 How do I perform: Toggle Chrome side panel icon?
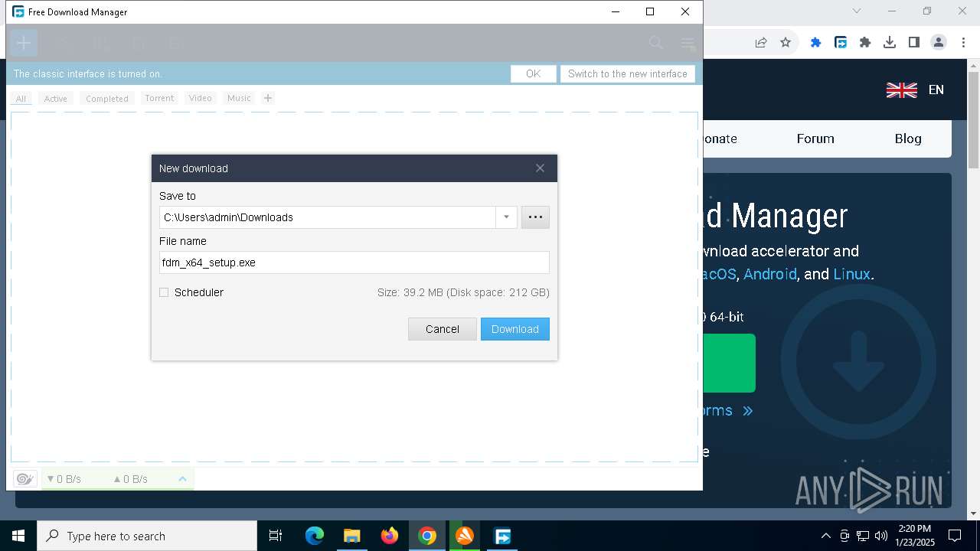(914, 43)
